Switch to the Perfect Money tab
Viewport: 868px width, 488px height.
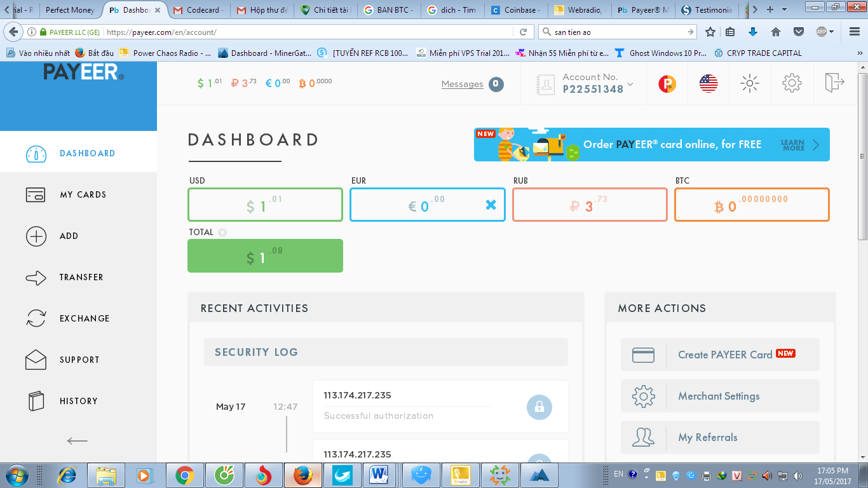pos(69,10)
